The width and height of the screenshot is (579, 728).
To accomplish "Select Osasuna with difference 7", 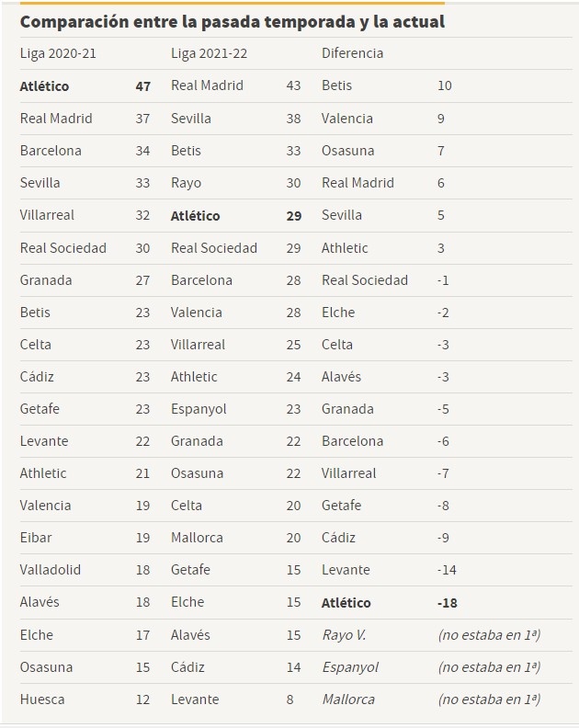I will click(347, 151).
